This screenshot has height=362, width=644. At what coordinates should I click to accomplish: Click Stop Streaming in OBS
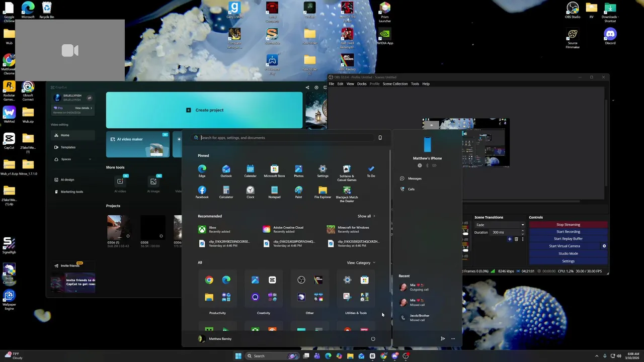click(568, 225)
